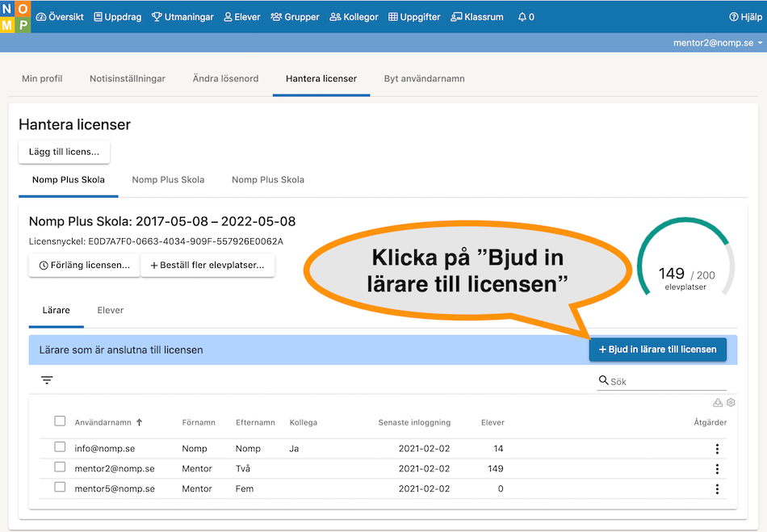Screen dimensions: 767x532
Task: Click Beställ fler elevplatser... button
Action: click(x=207, y=265)
